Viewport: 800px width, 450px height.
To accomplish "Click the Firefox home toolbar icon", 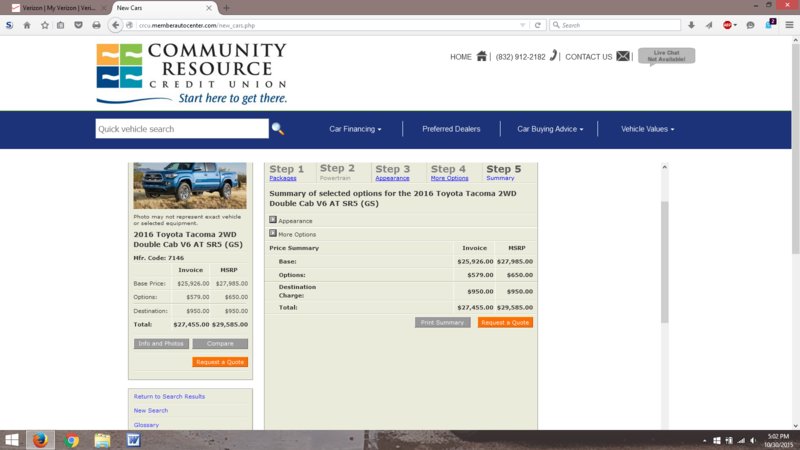I will 27,25.
